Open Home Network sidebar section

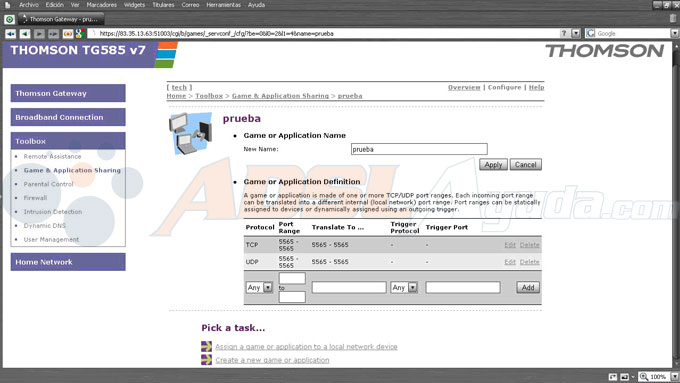pos(68,262)
